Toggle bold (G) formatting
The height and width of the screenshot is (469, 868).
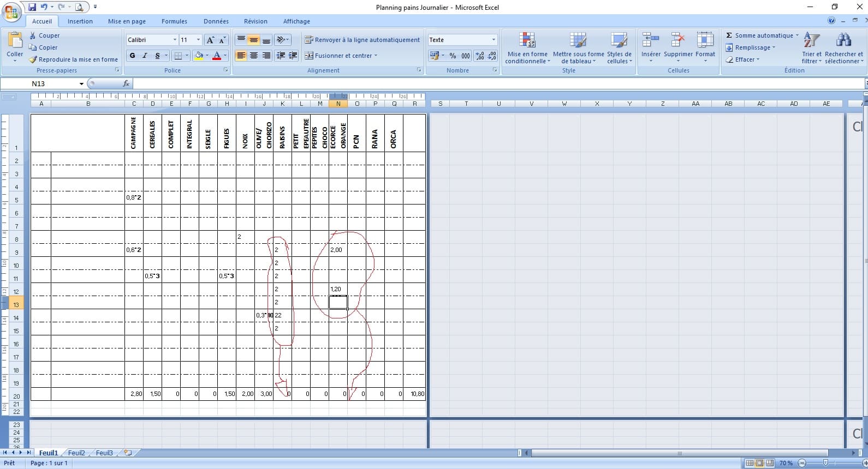tap(132, 56)
